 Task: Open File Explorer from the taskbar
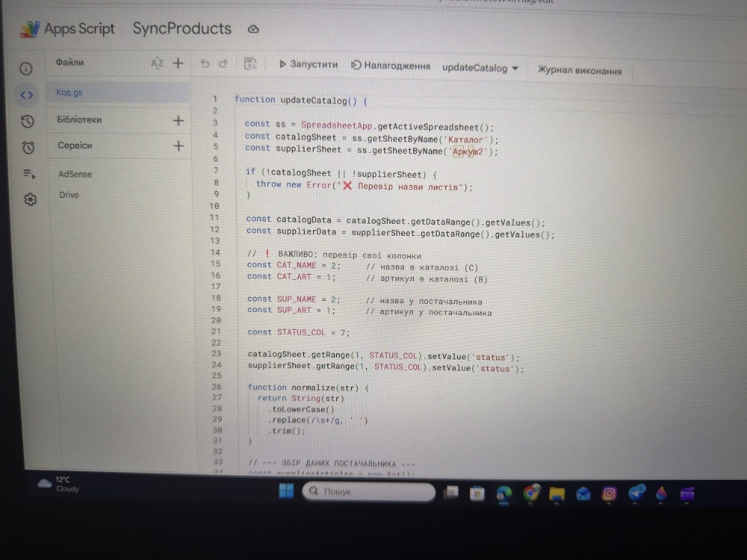point(557,494)
